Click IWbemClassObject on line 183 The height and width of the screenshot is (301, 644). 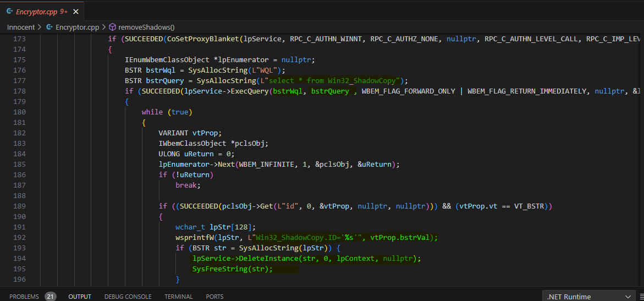[192, 143]
